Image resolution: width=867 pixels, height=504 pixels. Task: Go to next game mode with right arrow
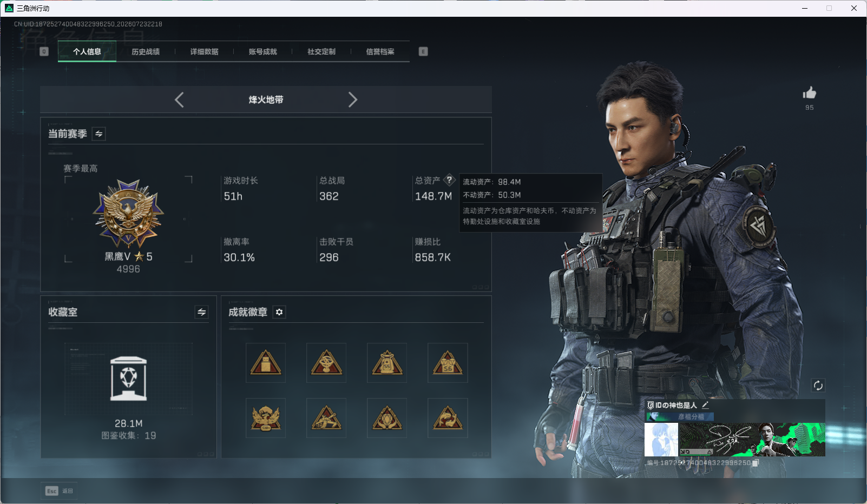click(353, 100)
